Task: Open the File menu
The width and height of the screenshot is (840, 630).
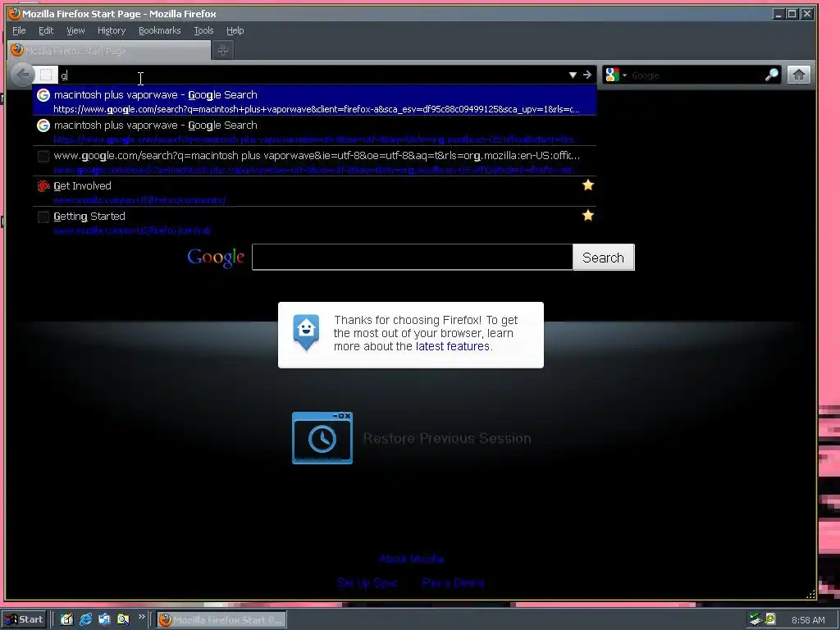Action: pyautogui.click(x=19, y=30)
